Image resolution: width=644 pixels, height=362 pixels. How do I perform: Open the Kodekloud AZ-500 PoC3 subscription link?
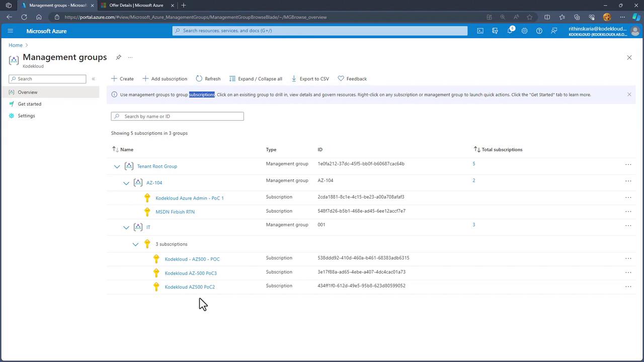coord(190,273)
